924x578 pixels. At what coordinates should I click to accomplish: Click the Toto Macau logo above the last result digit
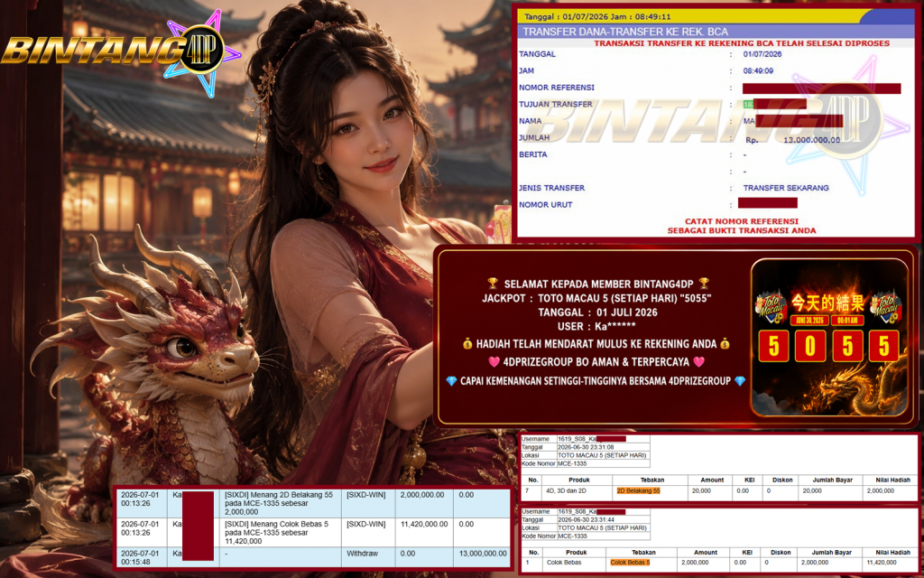click(886, 306)
